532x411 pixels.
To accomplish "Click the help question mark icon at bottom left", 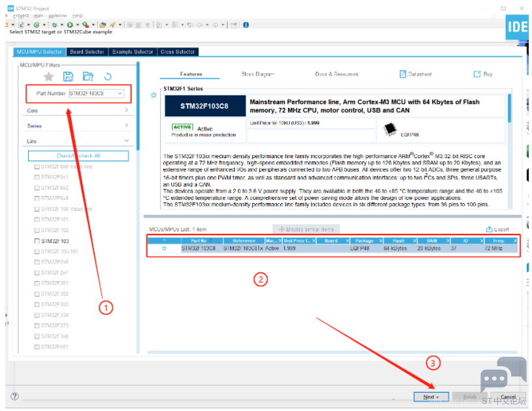I will click(x=14, y=396).
